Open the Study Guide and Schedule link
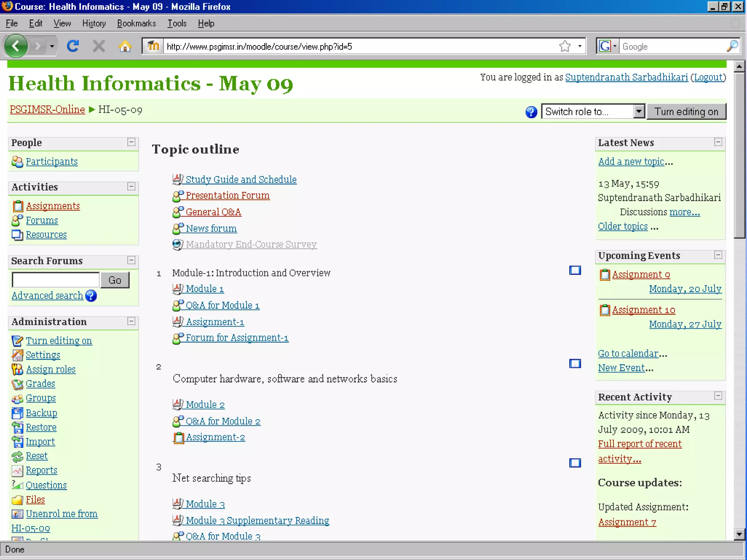 pos(241,179)
